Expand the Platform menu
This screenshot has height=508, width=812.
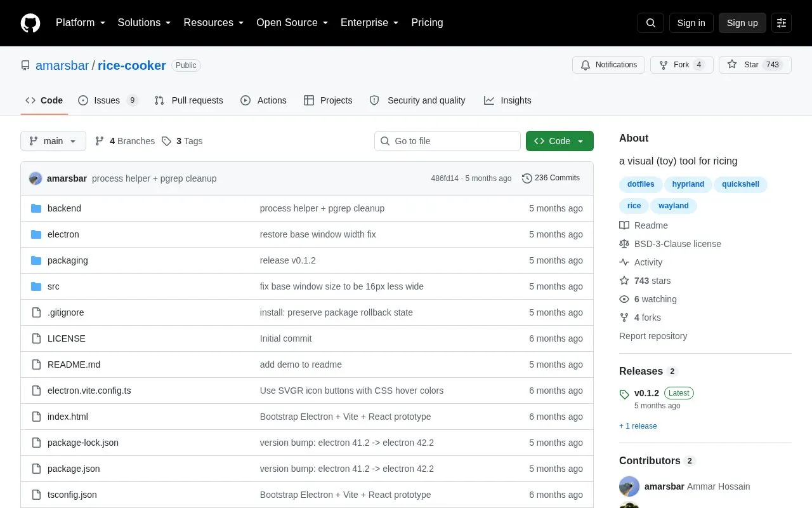pos(81,23)
